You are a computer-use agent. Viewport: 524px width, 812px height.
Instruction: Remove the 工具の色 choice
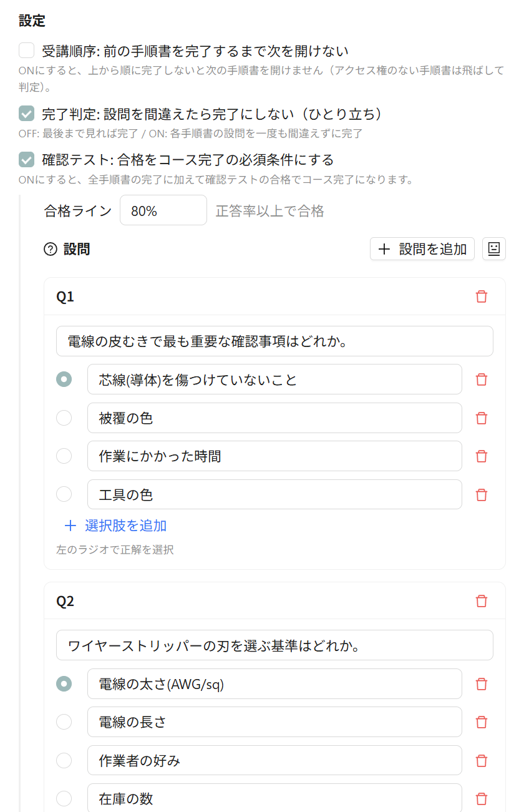coord(481,495)
